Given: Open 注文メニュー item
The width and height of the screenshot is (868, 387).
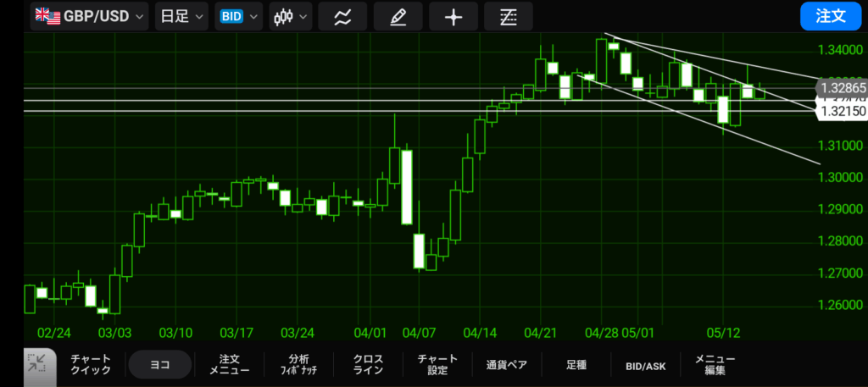Looking at the screenshot, I should [229, 364].
